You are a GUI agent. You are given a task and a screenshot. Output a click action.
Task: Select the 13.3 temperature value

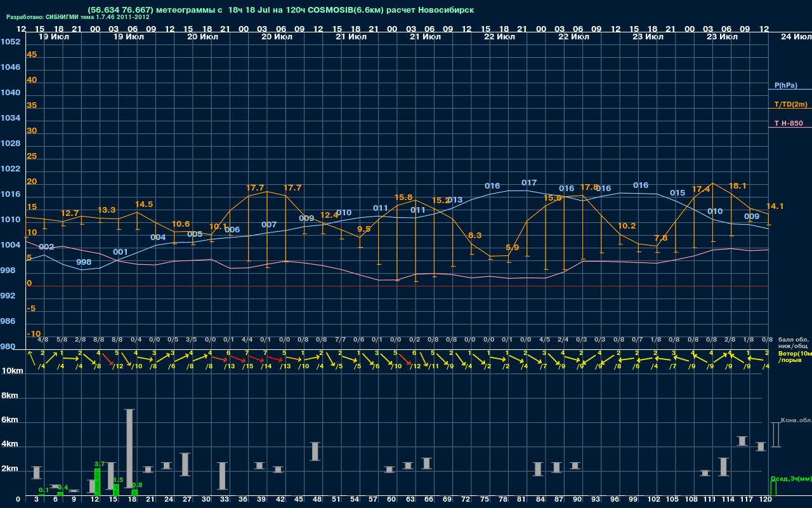[107, 210]
